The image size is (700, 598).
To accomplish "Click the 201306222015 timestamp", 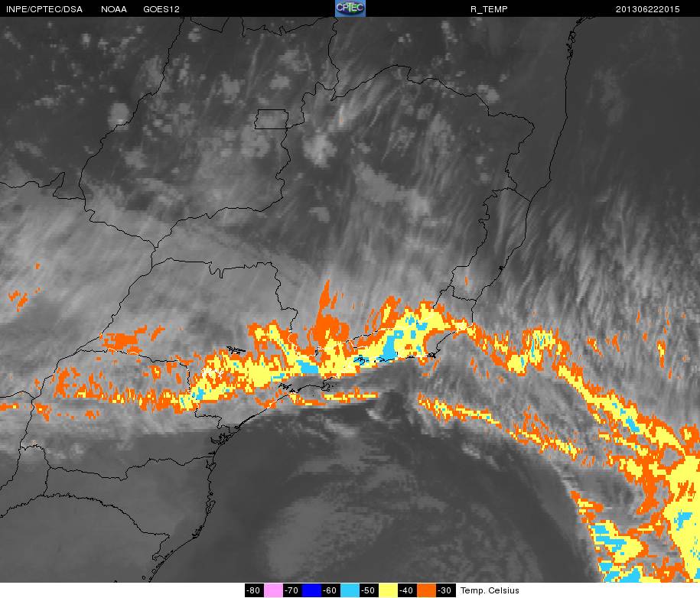I will pos(647,9).
